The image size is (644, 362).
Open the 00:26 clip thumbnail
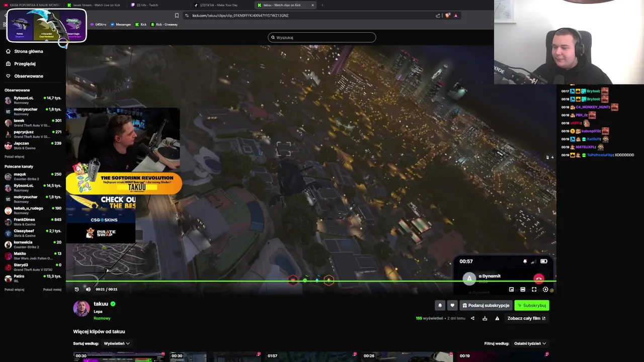click(x=407, y=357)
